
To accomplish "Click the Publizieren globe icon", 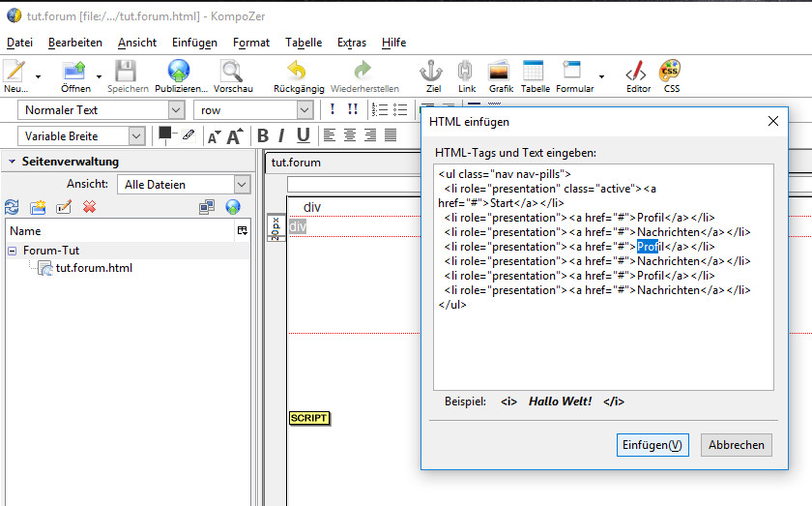I will pos(179,72).
